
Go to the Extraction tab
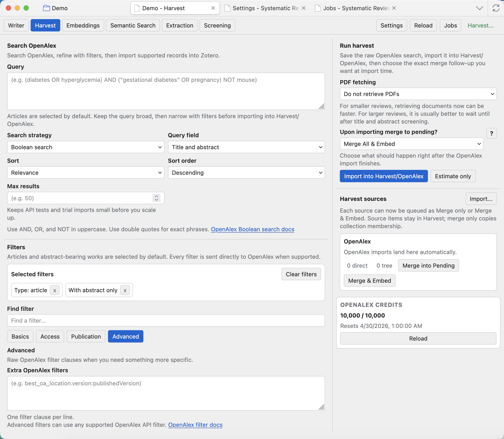tap(180, 25)
